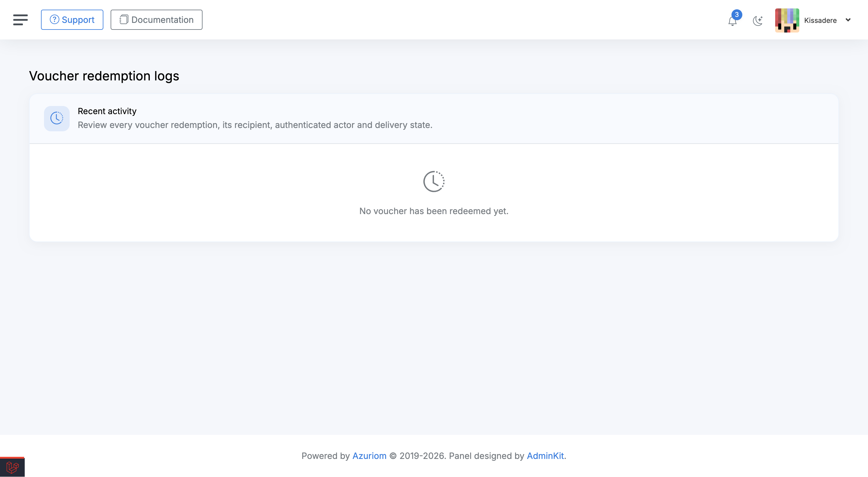Click the No voucher redeemed message

pyautogui.click(x=434, y=211)
